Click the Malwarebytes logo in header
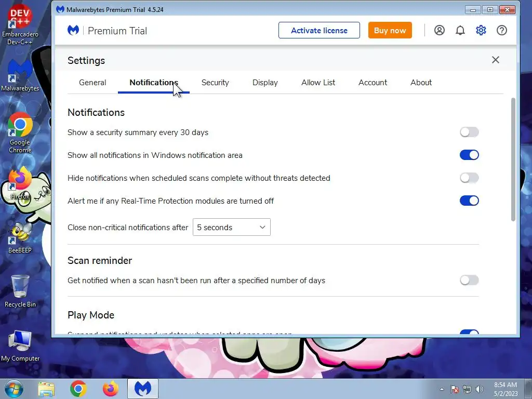The image size is (532, 399). (73, 31)
